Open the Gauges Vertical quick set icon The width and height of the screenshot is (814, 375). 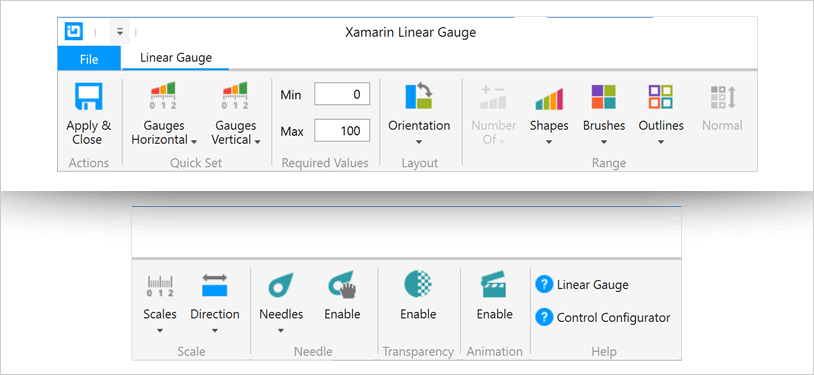tap(235, 96)
